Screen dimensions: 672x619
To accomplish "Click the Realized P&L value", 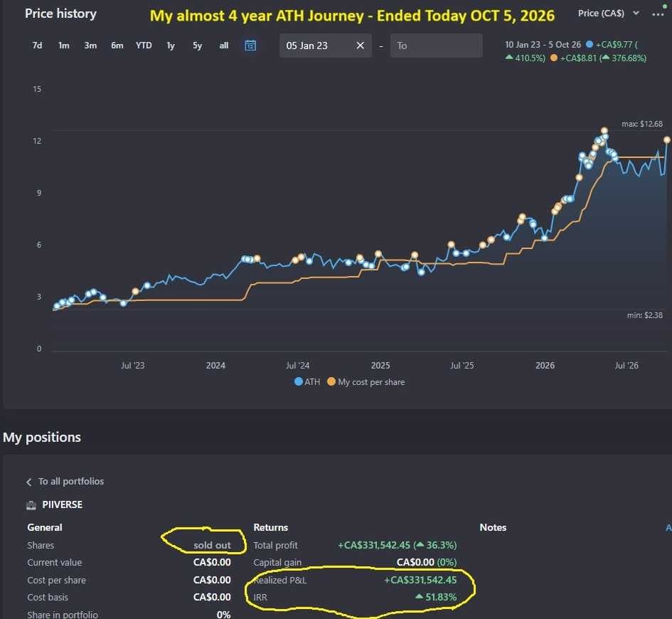I will (x=420, y=580).
